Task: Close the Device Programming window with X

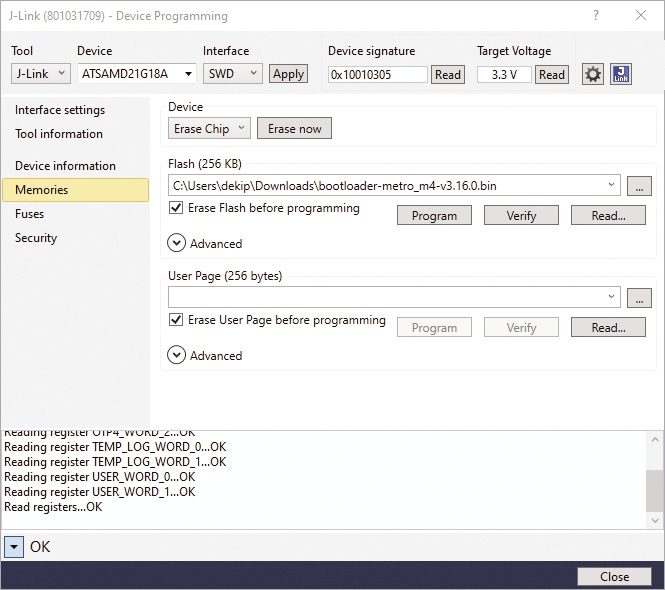Action: click(x=641, y=15)
